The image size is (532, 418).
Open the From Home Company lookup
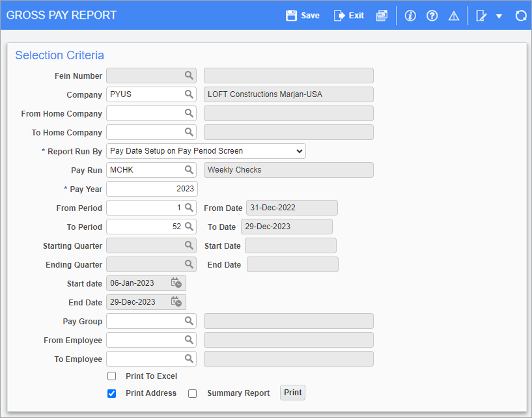189,113
